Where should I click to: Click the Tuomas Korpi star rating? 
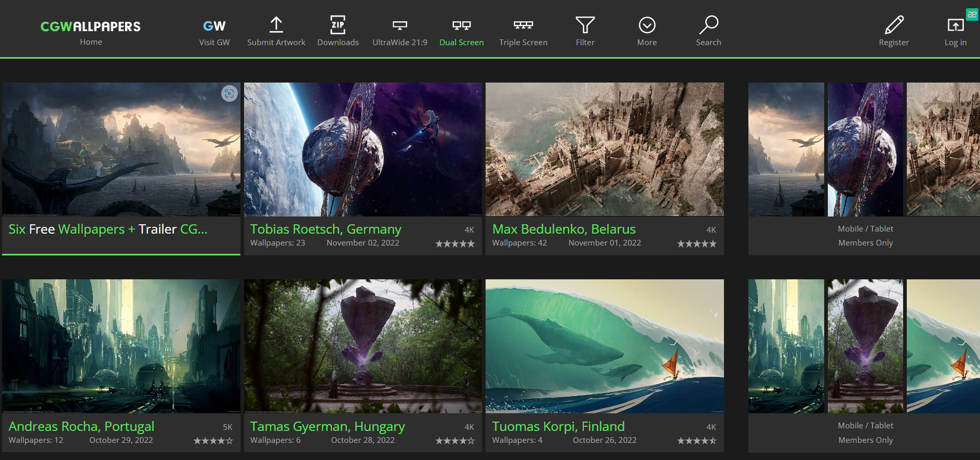(696, 441)
